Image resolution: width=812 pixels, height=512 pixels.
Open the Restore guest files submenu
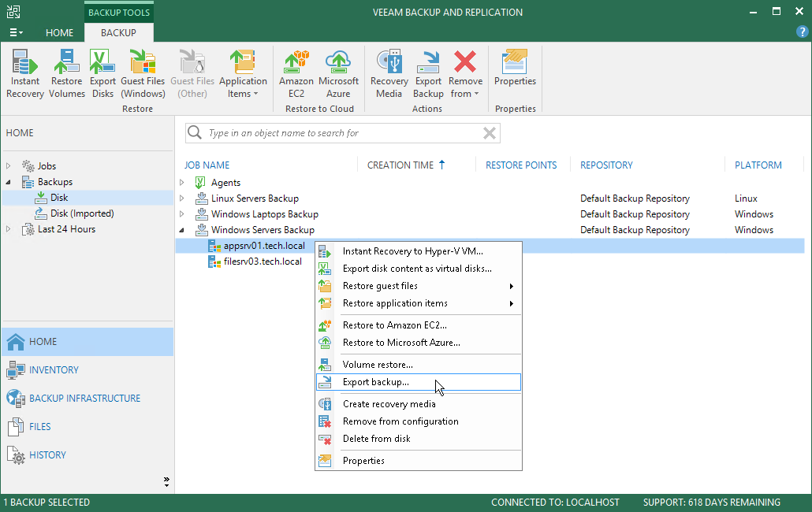(x=419, y=286)
